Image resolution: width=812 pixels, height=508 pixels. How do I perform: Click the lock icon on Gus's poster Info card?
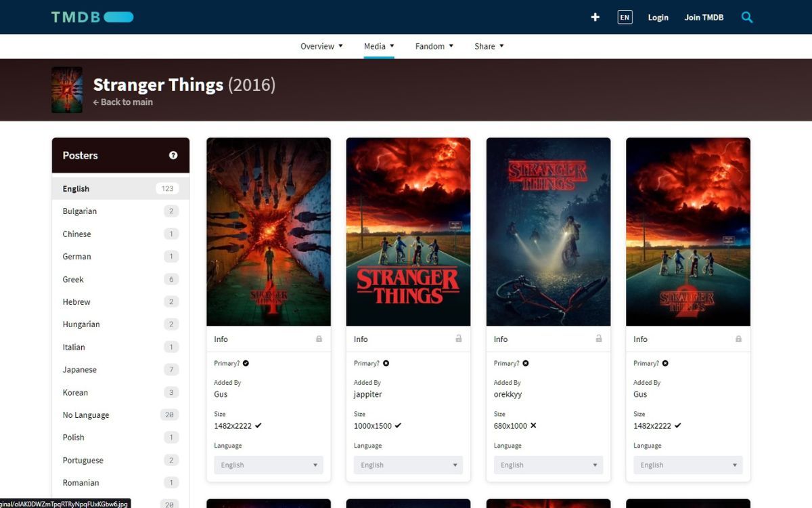(318, 338)
